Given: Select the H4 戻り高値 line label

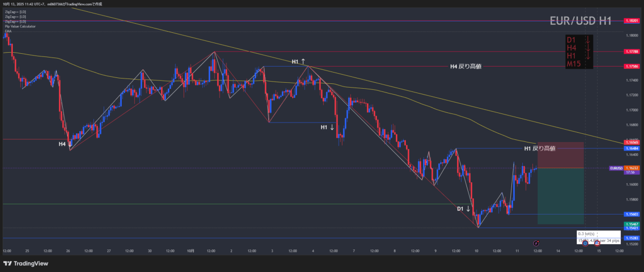Looking at the screenshot, I should [x=465, y=67].
